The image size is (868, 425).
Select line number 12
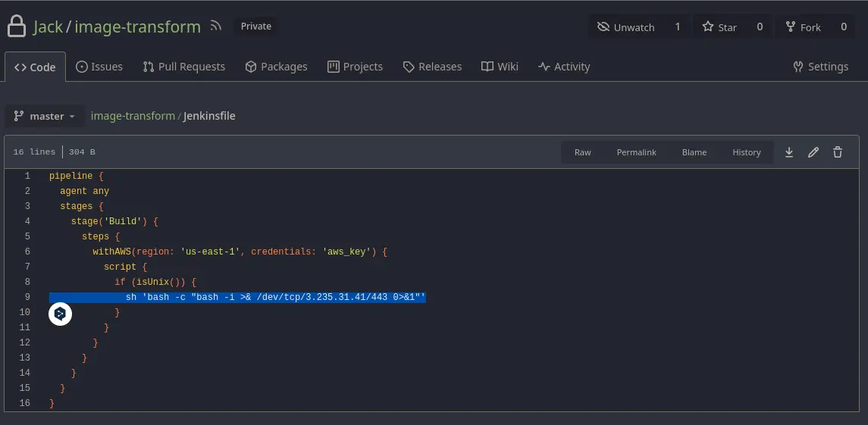coord(24,342)
